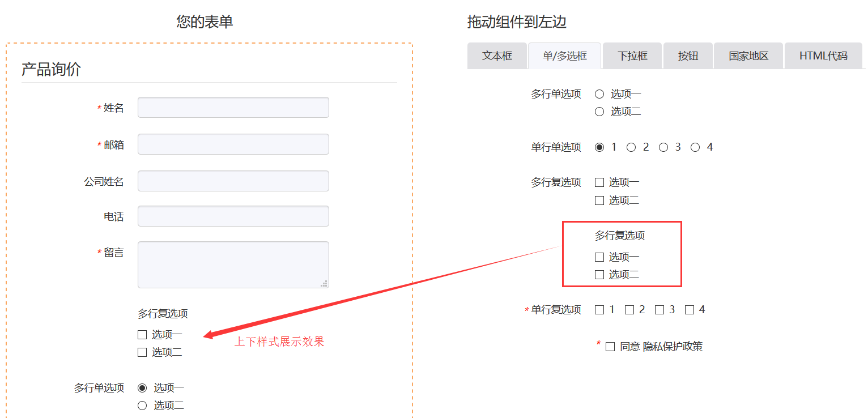Check 选项一 under 多行复选项 in left form
This screenshot has height=418, width=868.
tap(142, 334)
